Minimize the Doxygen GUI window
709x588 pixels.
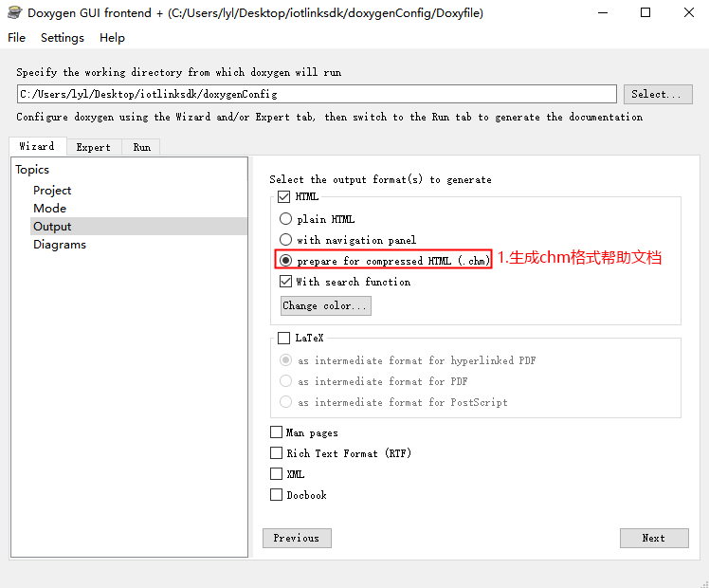(x=603, y=12)
